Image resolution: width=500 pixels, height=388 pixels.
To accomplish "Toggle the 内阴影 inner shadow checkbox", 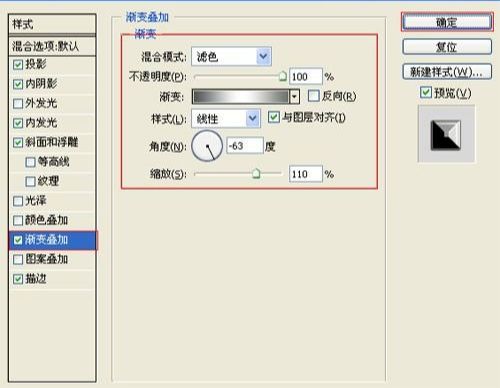I will tap(18, 84).
